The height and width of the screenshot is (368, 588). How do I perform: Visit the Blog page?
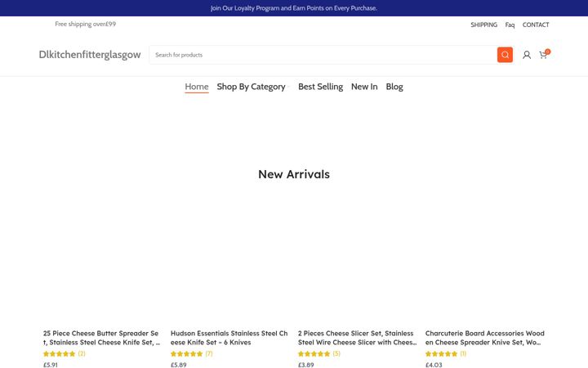[x=394, y=87]
